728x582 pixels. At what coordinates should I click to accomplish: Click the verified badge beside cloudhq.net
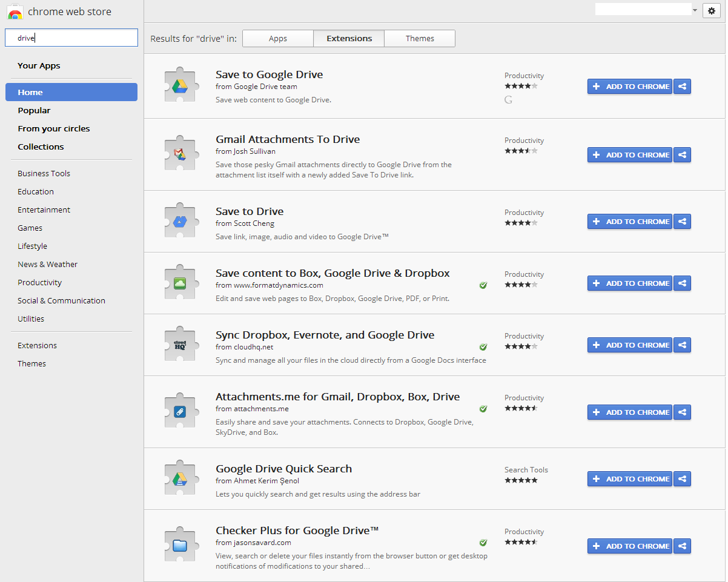483,347
